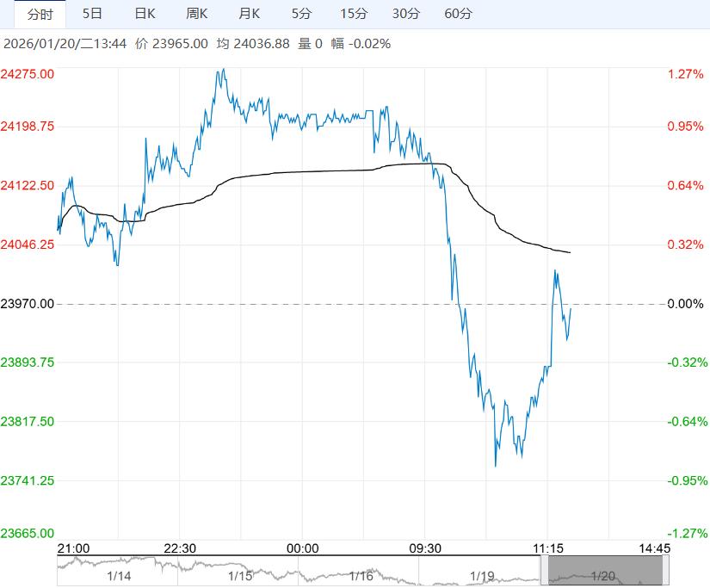710x588 pixels.
Task: Switch to the 5日 five-day view
Action: [x=92, y=14]
